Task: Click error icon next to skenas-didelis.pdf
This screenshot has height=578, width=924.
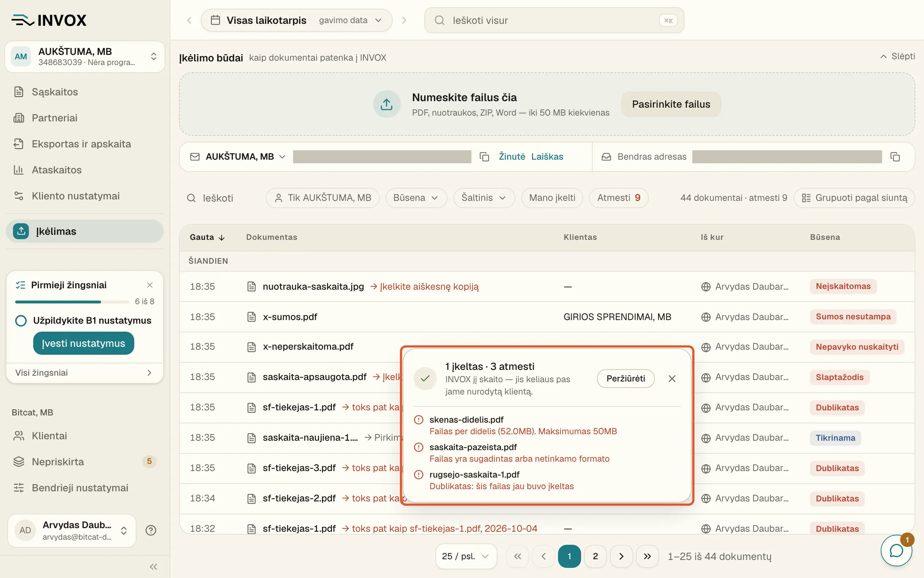Action: click(418, 420)
